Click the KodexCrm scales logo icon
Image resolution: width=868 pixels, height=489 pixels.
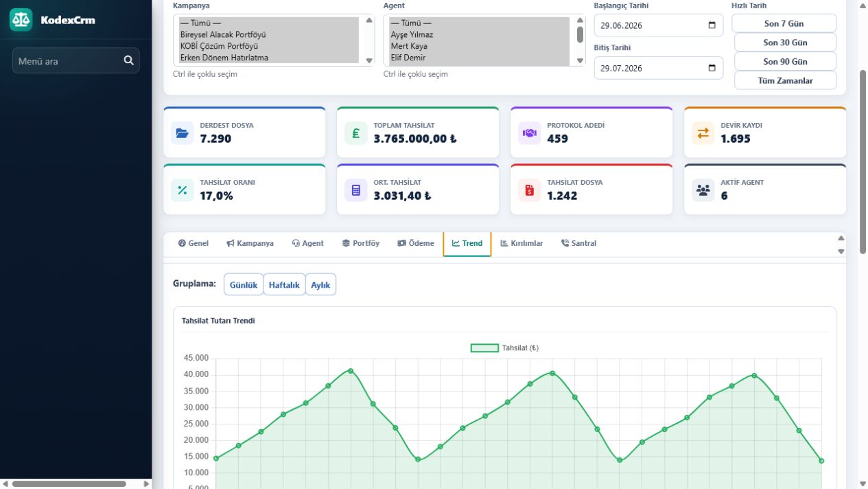coord(21,20)
